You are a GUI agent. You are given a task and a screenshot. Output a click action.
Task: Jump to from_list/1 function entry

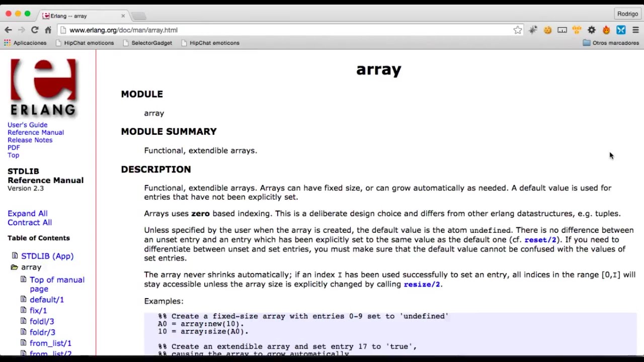tap(50, 343)
